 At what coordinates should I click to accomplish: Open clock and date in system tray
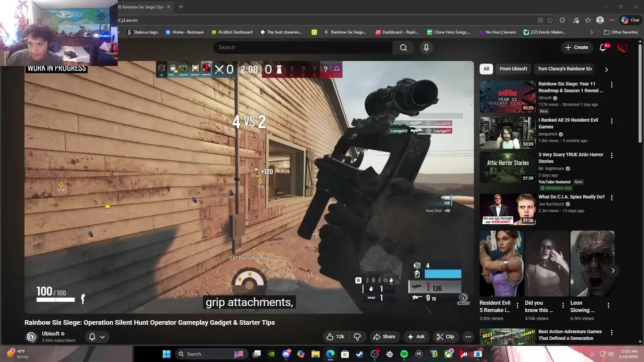tap(629, 354)
